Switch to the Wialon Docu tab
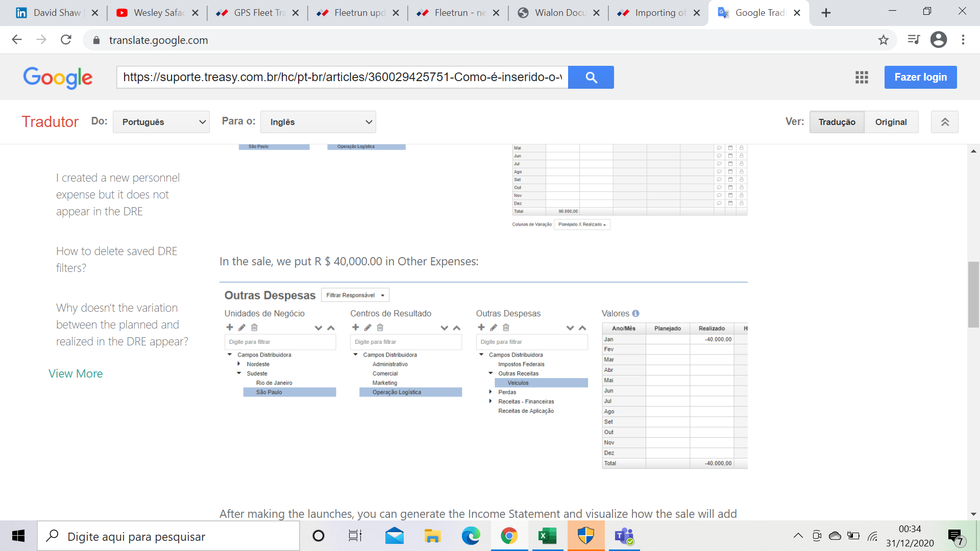 [x=558, y=13]
